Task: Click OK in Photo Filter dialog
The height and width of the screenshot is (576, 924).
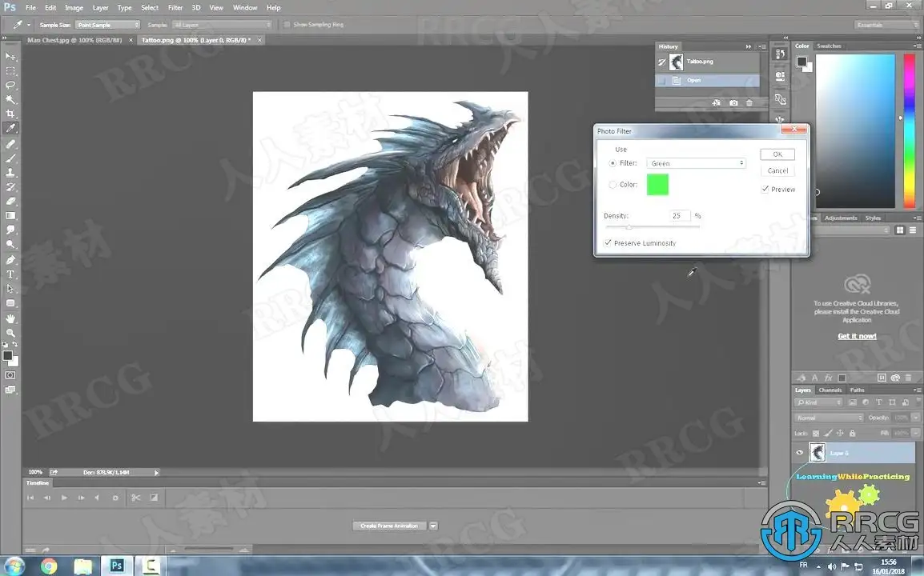Action: (x=777, y=154)
